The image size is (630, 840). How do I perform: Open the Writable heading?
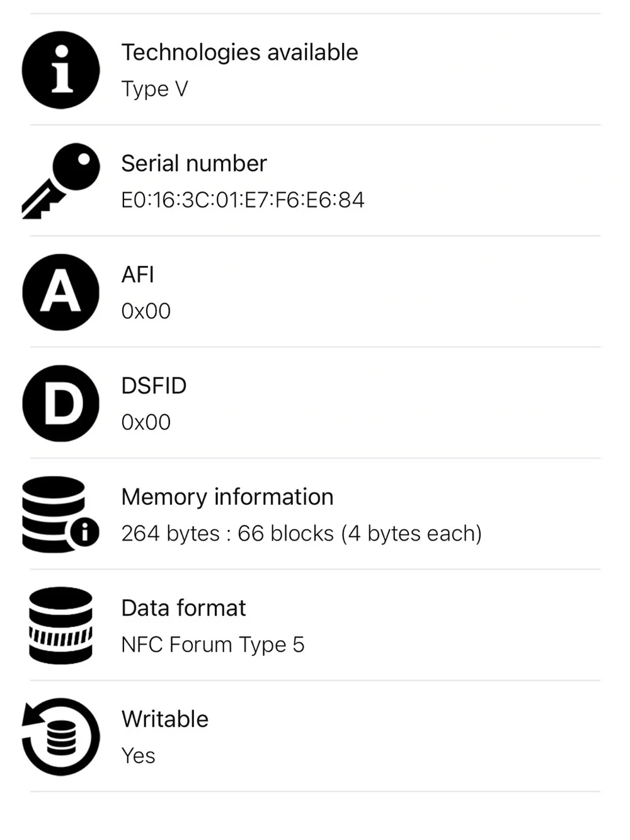(x=164, y=719)
